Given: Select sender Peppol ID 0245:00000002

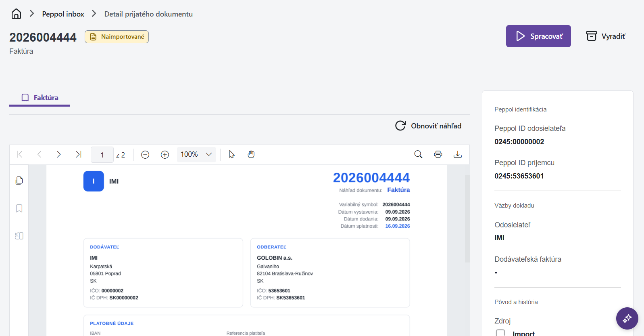Looking at the screenshot, I should pos(519,142).
